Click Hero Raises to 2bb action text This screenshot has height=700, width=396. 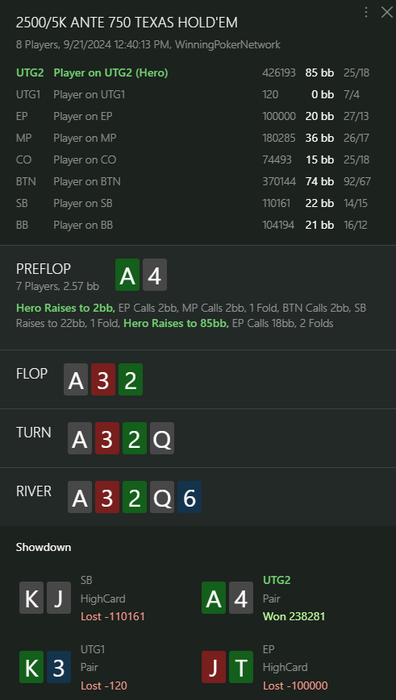click(66, 308)
